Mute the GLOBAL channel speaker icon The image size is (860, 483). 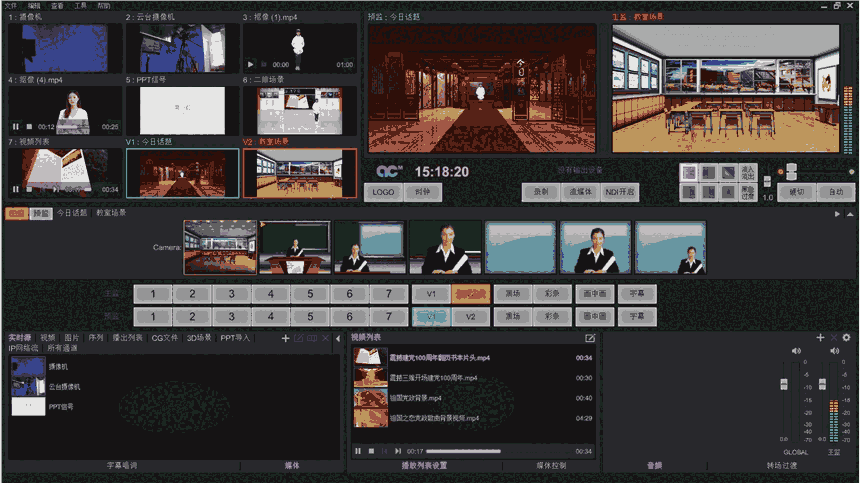(797, 351)
